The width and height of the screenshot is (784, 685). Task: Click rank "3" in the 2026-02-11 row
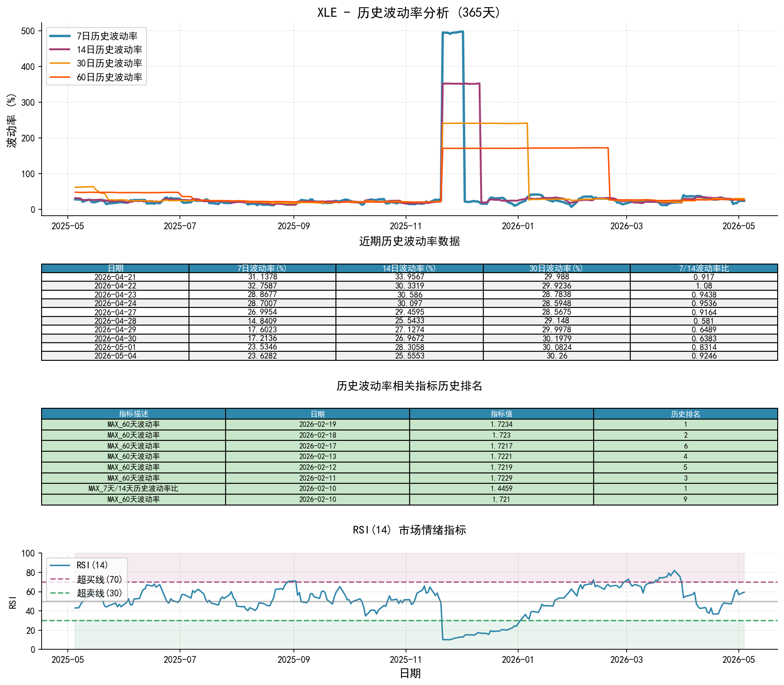(x=685, y=478)
